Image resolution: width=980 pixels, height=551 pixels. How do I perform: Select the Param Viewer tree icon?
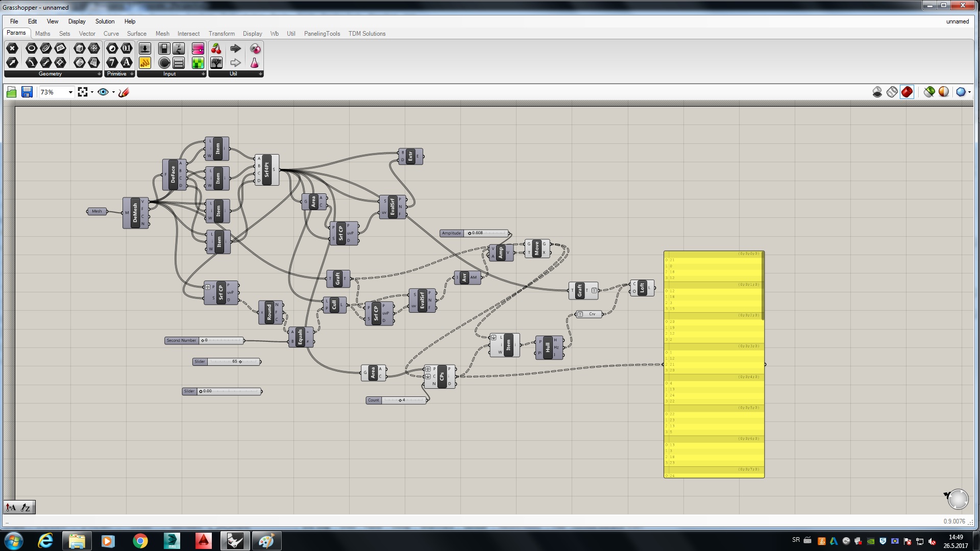216,63
